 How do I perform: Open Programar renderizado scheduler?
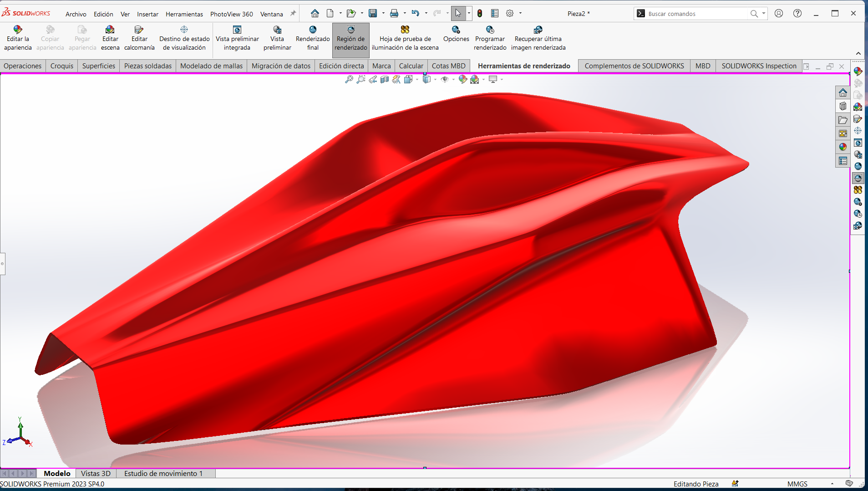tap(490, 38)
